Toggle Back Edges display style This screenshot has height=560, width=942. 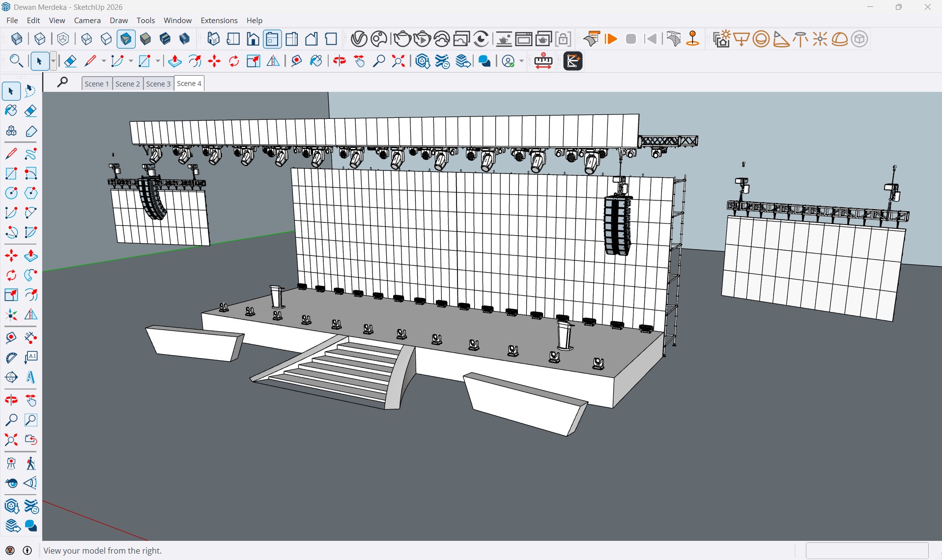click(x=40, y=39)
